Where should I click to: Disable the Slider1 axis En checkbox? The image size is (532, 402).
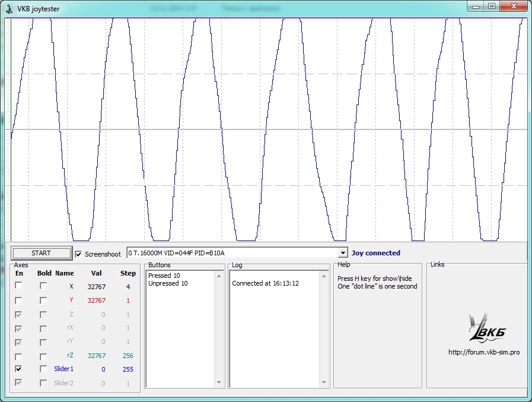coord(19,369)
